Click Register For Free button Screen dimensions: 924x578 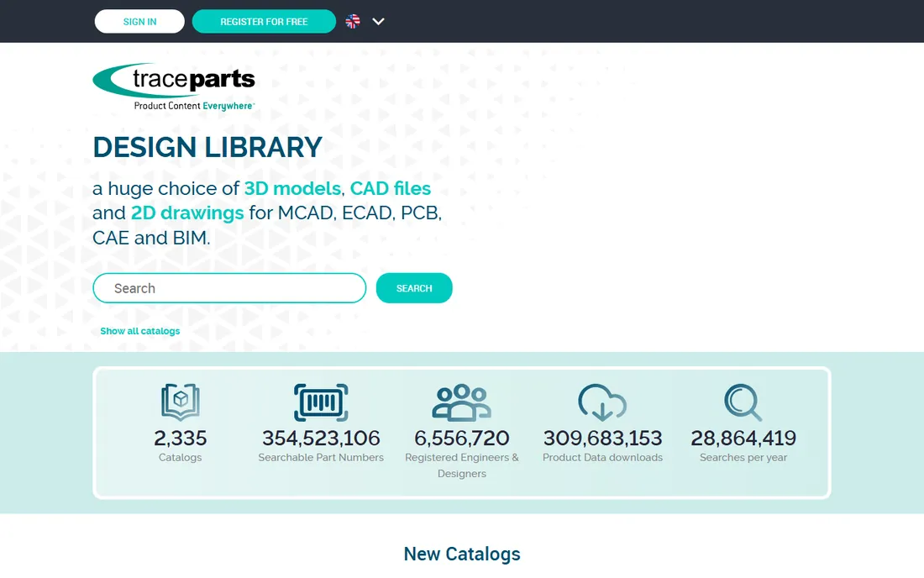click(264, 21)
